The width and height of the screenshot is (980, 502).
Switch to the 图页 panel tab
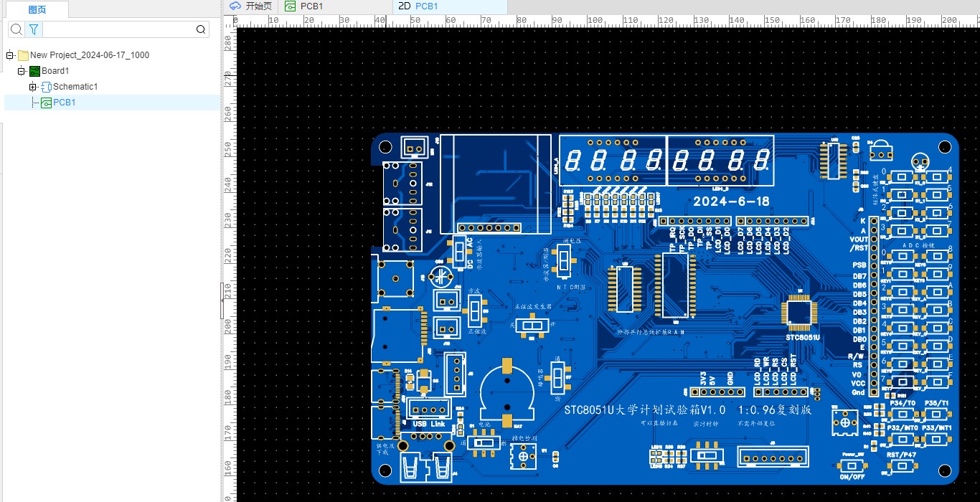click(37, 9)
